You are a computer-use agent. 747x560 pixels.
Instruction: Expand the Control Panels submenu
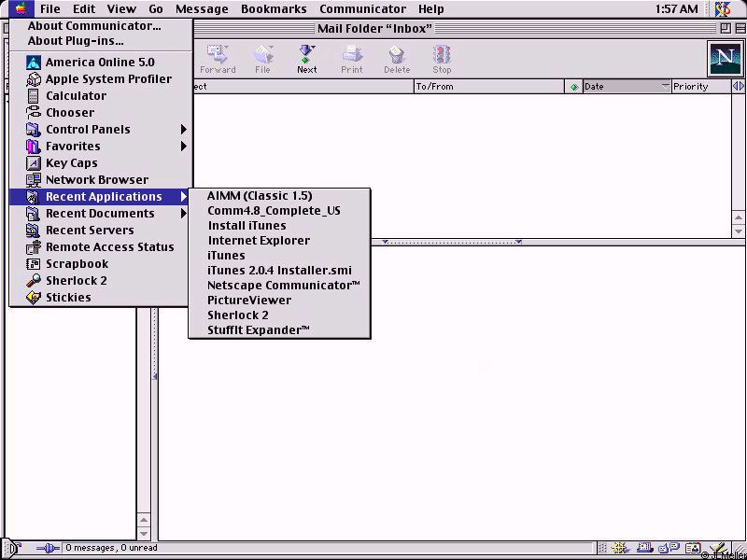[88, 130]
